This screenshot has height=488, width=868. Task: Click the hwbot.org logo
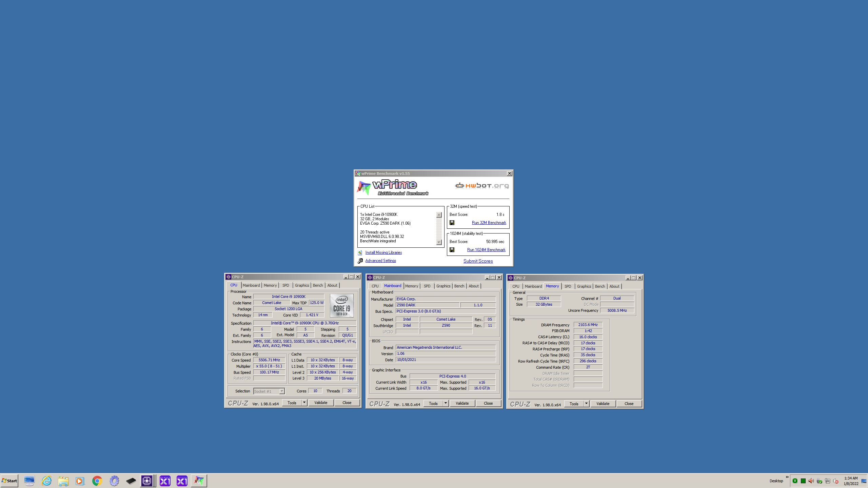(x=481, y=186)
